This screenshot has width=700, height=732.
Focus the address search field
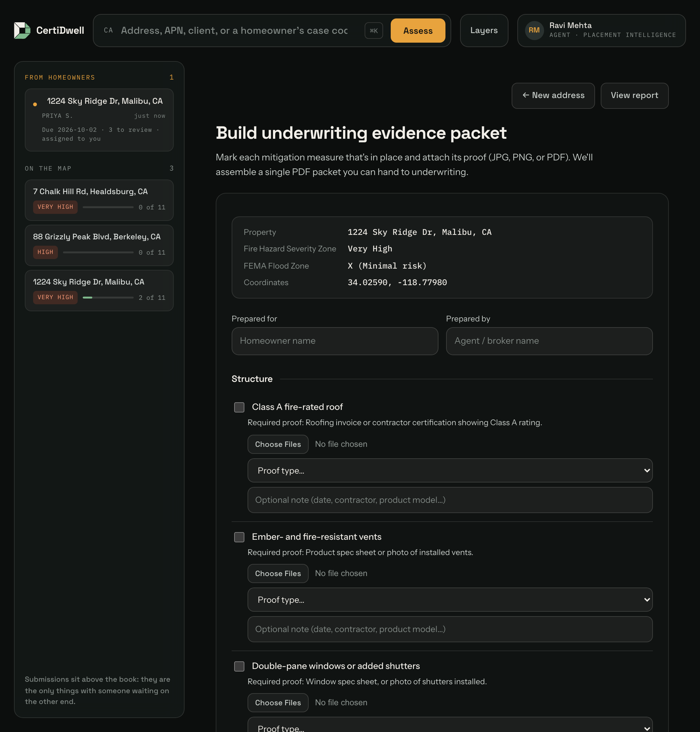[234, 31]
